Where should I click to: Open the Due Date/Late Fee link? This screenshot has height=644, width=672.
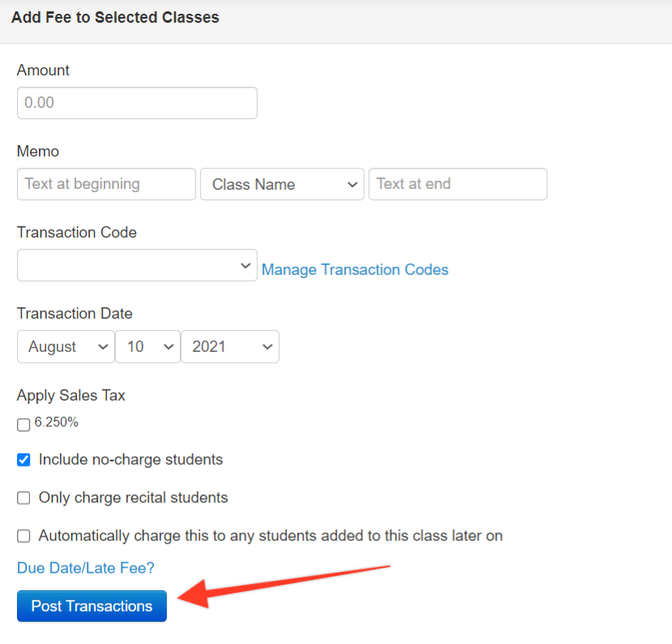coord(85,568)
